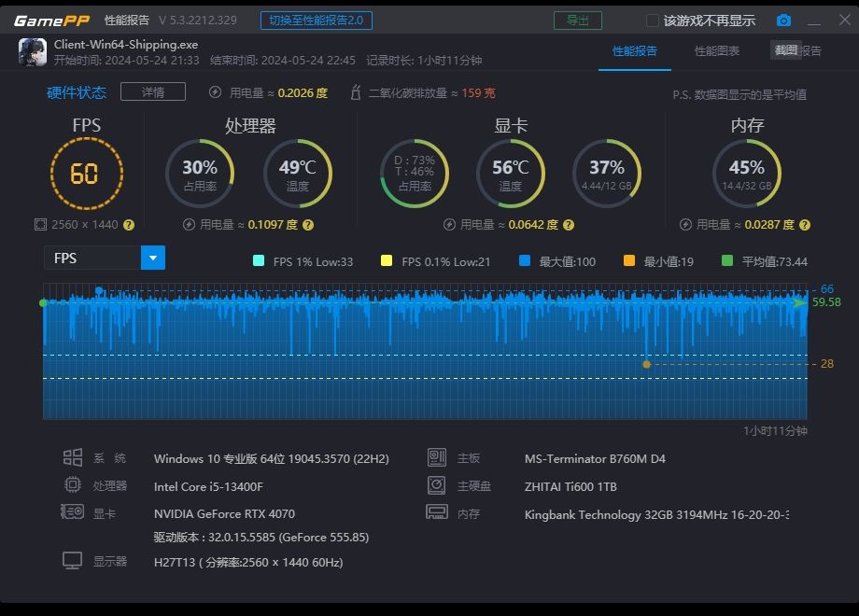Click the 最小值 orange legend swatch
The width and height of the screenshot is (859, 616).
click(x=629, y=260)
